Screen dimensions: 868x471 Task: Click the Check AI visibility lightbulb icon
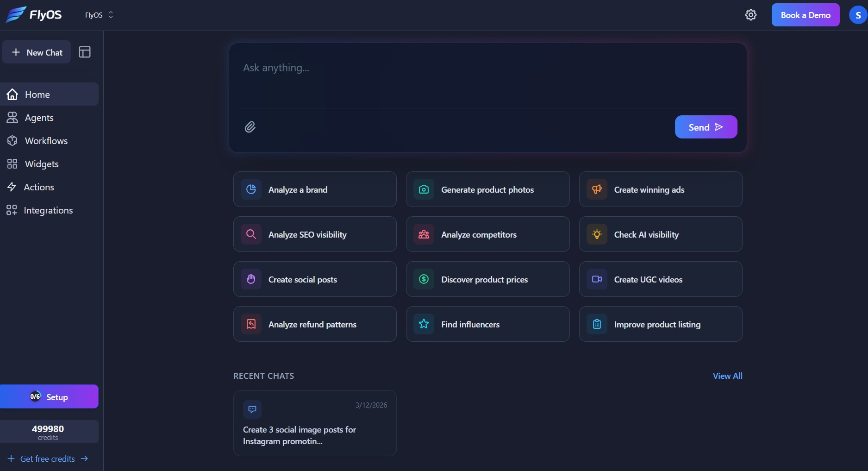tap(597, 234)
